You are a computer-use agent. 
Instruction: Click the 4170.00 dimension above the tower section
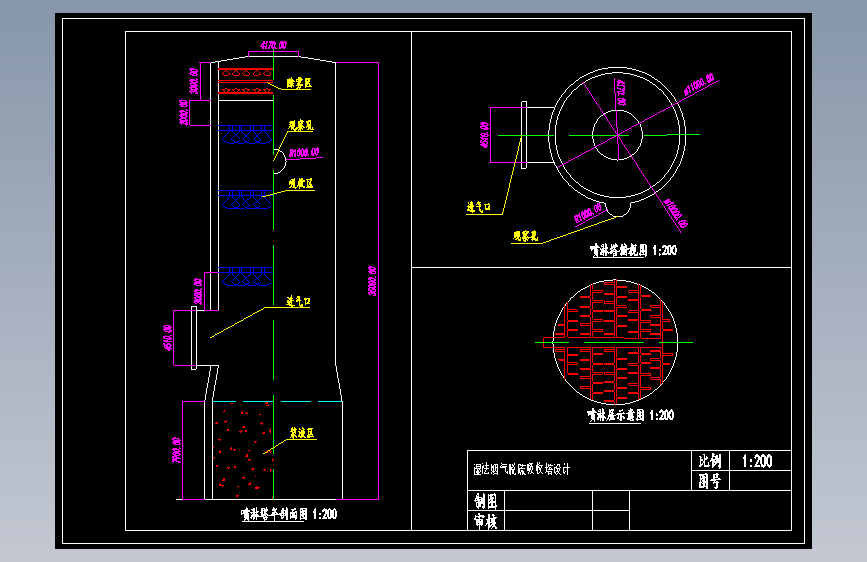(274, 45)
